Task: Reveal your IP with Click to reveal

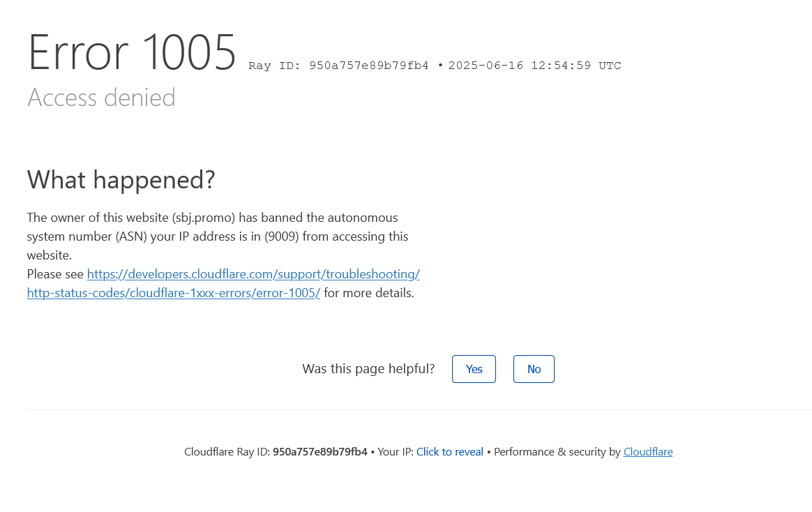Action: click(x=449, y=452)
